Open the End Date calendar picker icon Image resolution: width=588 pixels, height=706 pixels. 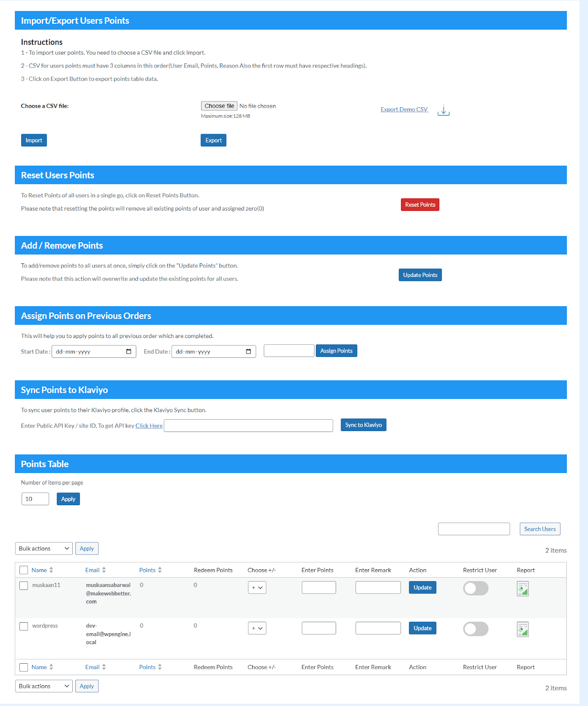click(x=248, y=352)
